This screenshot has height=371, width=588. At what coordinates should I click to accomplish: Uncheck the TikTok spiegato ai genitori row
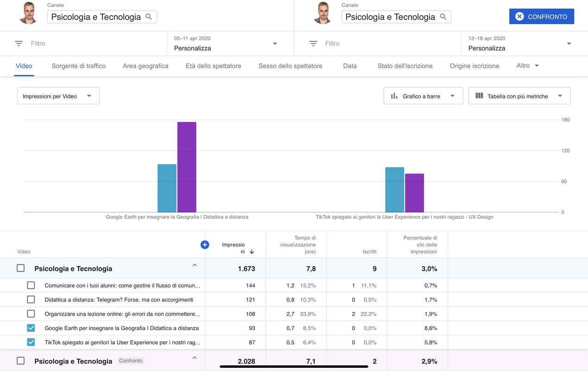31,342
